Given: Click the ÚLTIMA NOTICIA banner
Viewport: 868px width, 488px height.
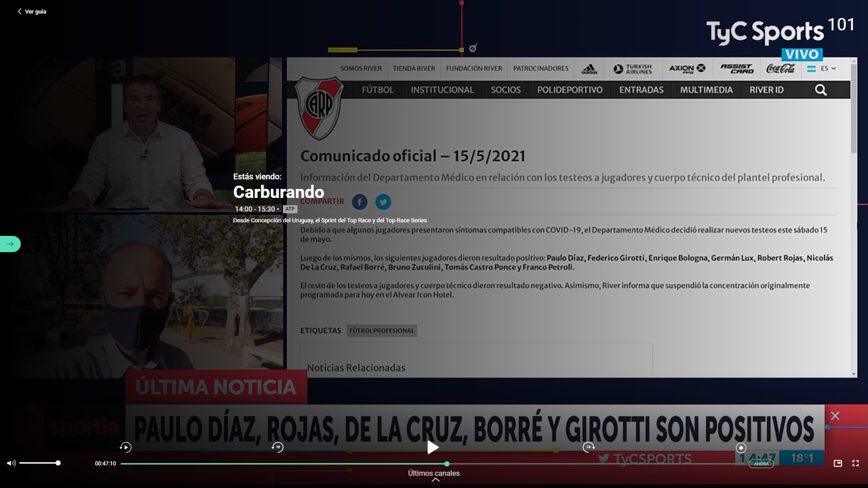Looking at the screenshot, I should (x=216, y=387).
